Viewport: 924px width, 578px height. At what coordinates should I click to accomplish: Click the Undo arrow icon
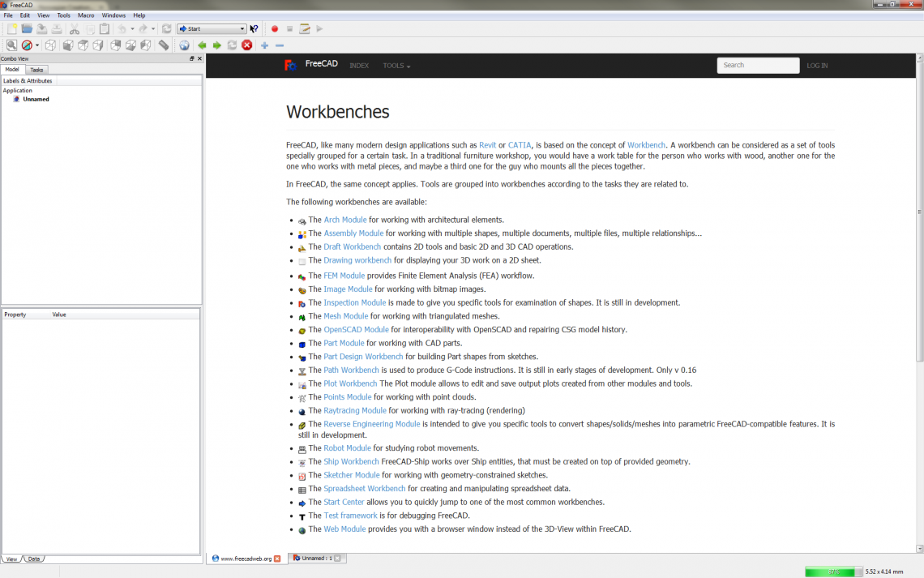coord(122,29)
